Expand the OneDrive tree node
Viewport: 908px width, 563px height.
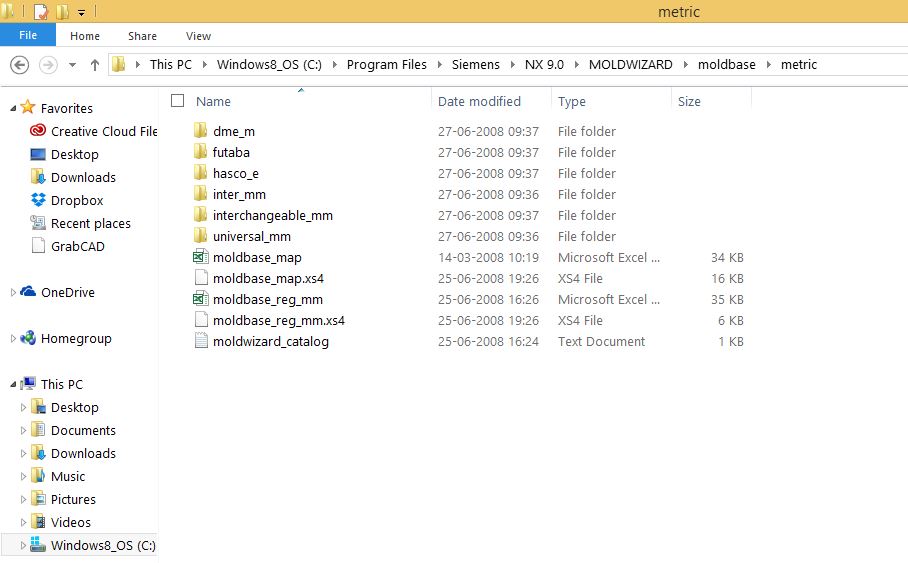(x=13, y=293)
